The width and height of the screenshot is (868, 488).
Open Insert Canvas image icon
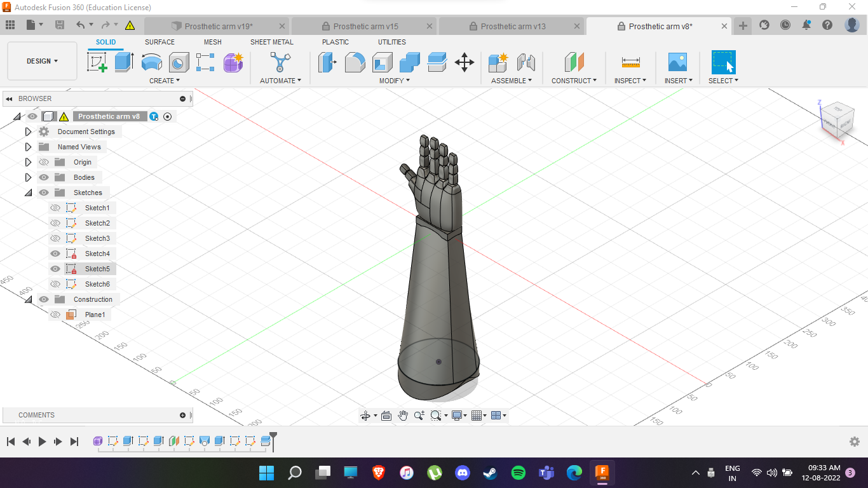(677, 62)
